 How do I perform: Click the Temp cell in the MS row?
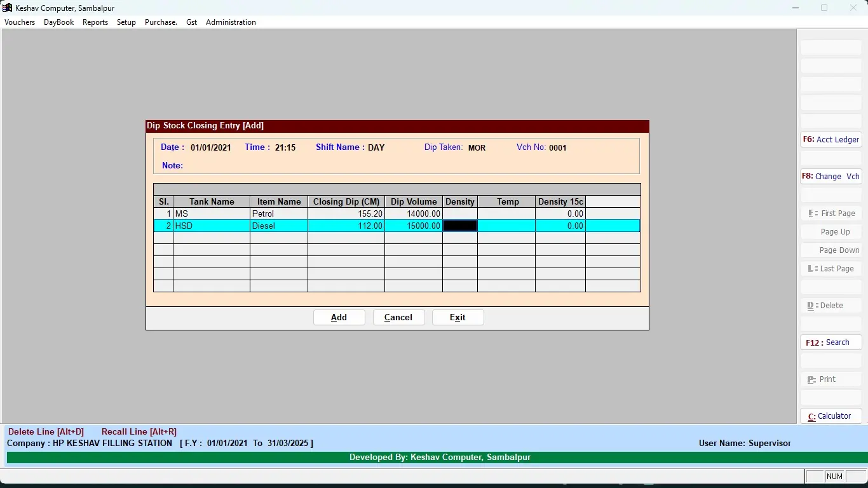506,213
